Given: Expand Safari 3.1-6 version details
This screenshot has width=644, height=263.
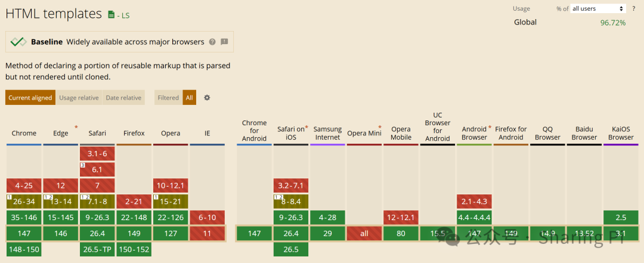Looking at the screenshot, I should [x=97, y=154].
